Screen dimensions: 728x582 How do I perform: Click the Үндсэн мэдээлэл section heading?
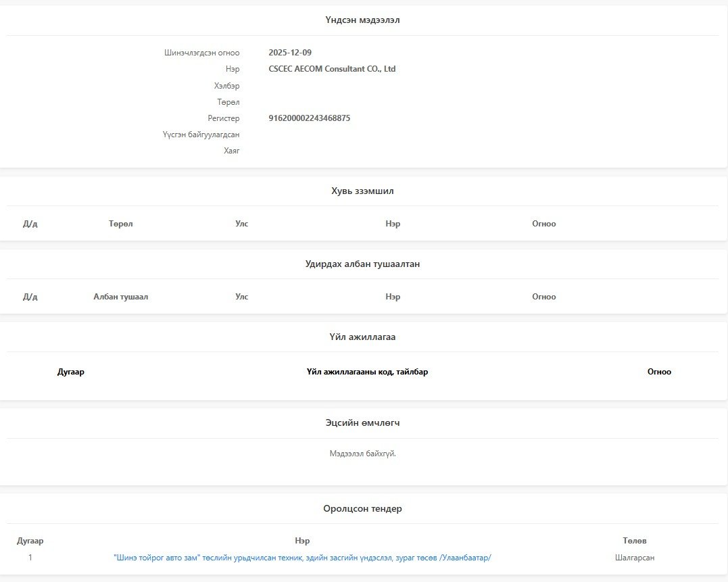[362, 20]
